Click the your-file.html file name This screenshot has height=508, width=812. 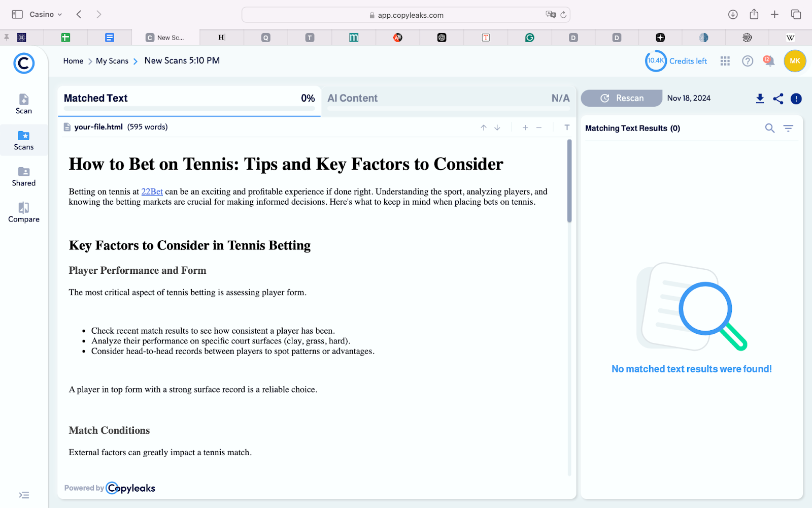tap(98, 127)
